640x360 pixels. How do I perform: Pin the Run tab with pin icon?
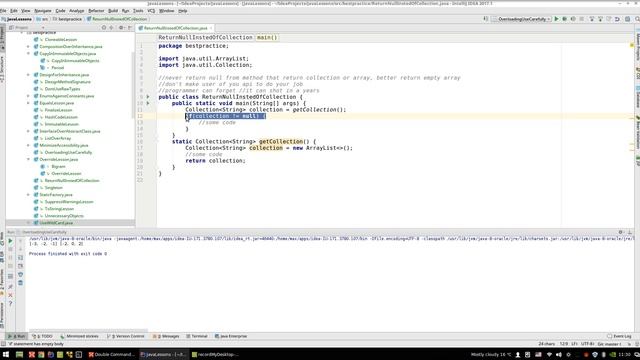tap(11, 287)
